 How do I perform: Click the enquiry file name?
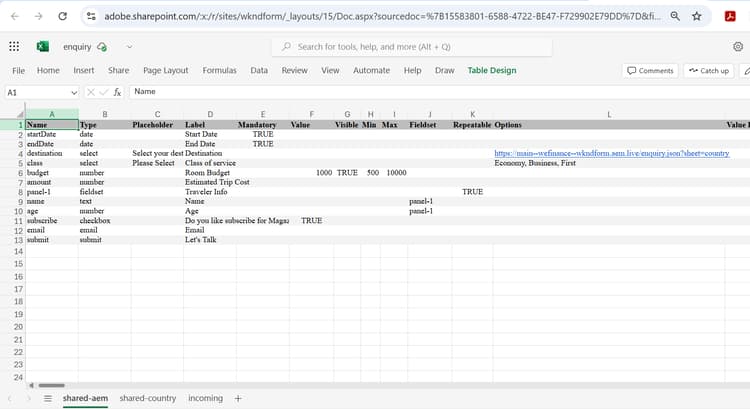[77, 47]
